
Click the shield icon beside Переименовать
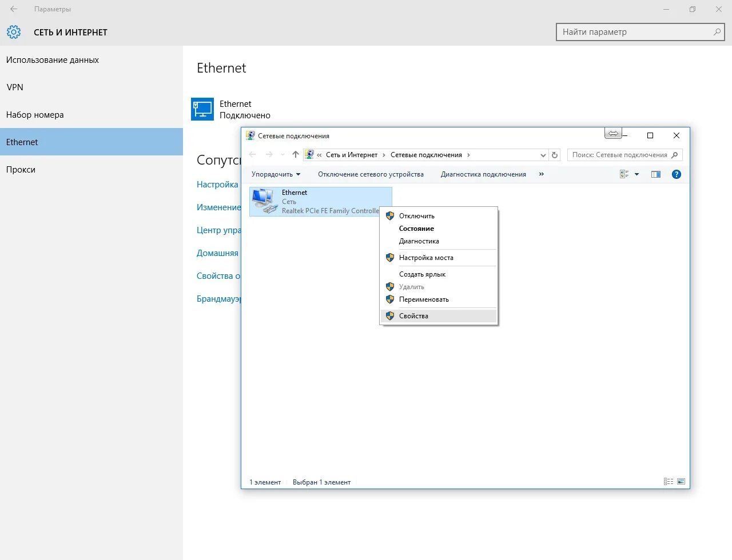coord(390,299)
